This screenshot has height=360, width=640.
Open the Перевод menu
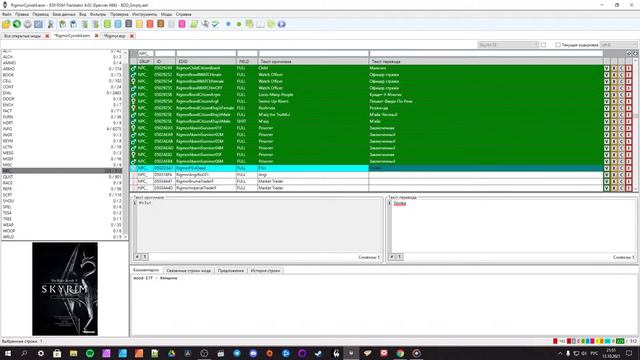pos(40,14)
